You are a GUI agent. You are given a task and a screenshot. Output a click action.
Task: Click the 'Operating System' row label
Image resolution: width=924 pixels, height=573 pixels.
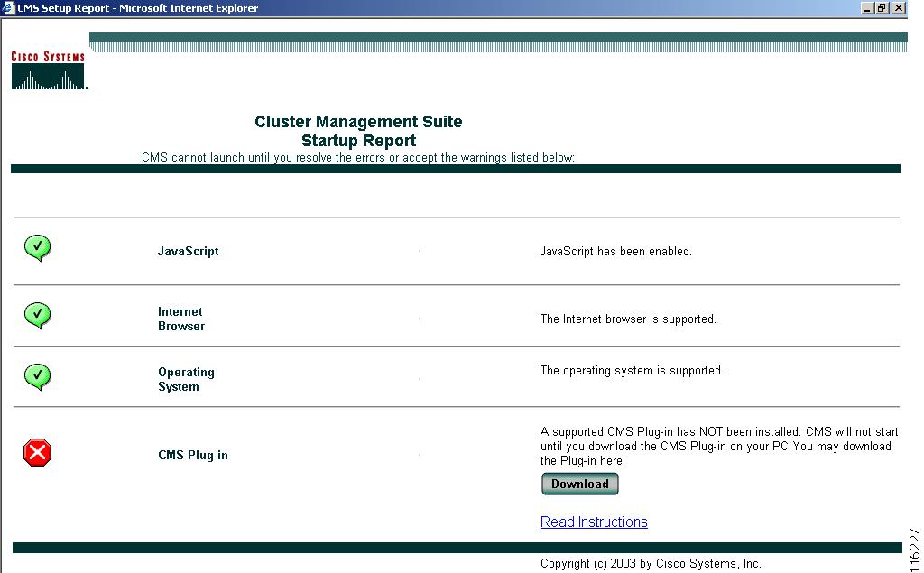pyautogui.click(x=186, y=380)
